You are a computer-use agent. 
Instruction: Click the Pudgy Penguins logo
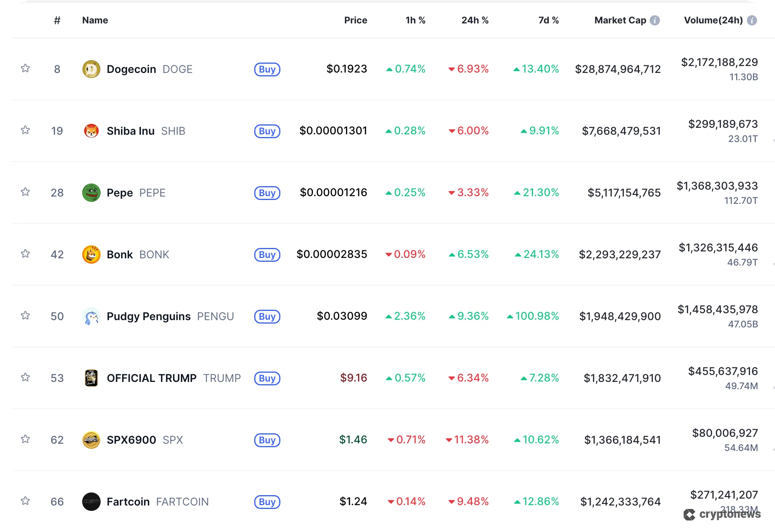(x=91, y=316)
